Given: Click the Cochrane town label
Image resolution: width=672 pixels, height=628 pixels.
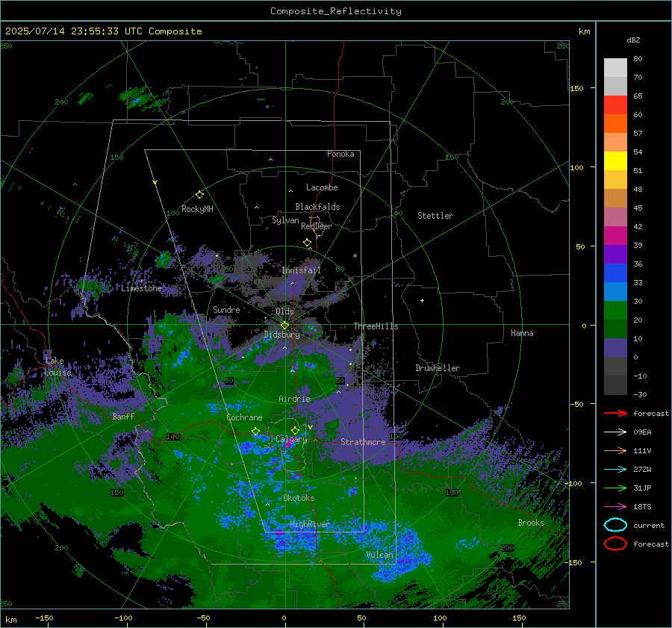Looking at the screenshot, I should point(244,417).
